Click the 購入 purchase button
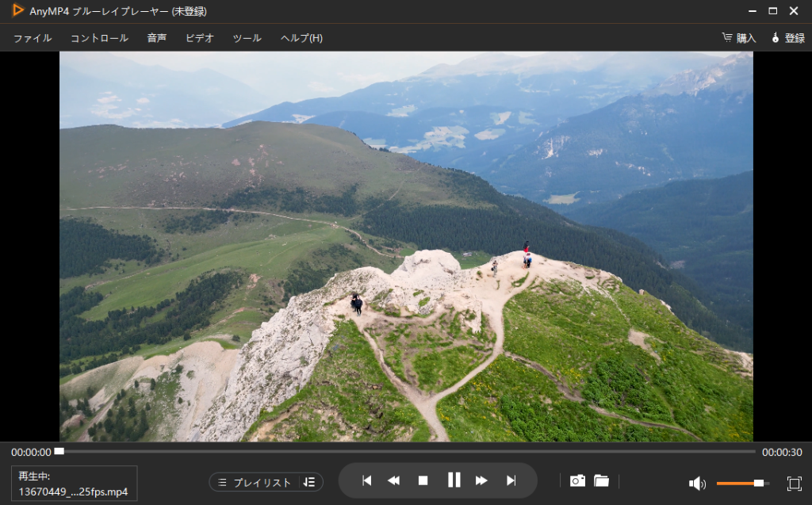Image resolution: width=812 pixels, height=505 pixels. tap(739, 38)
